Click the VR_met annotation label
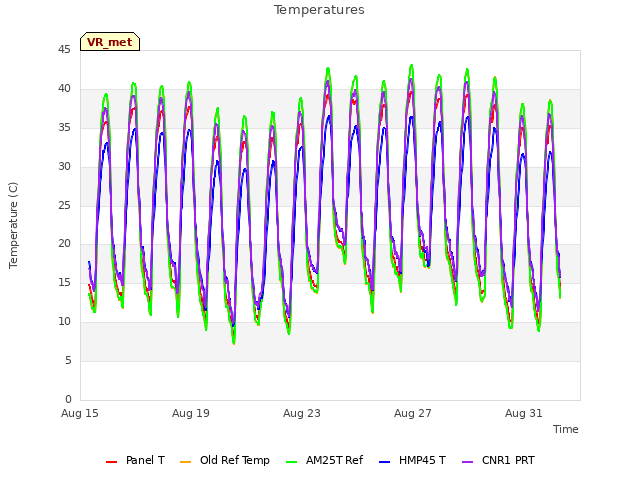This screenshot has width=640, height=480. (110, 42)
